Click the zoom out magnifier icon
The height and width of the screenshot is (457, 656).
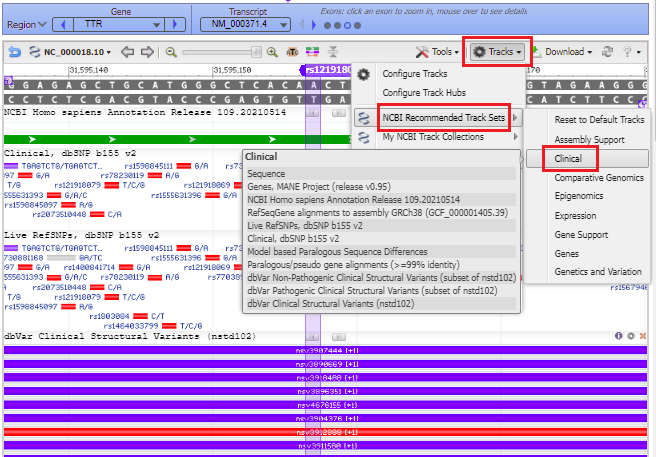[x=172, y=51]
